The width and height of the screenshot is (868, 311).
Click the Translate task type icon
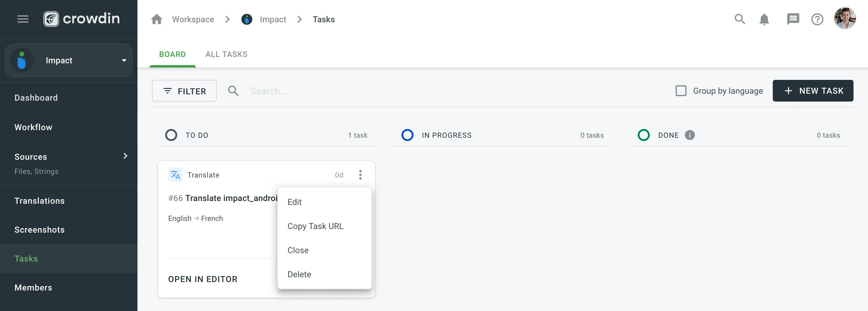[x=175, y=175]
